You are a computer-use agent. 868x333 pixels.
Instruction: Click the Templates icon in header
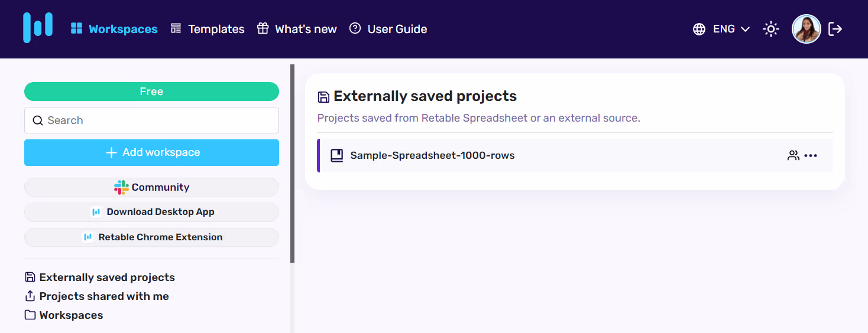[176, 28]
